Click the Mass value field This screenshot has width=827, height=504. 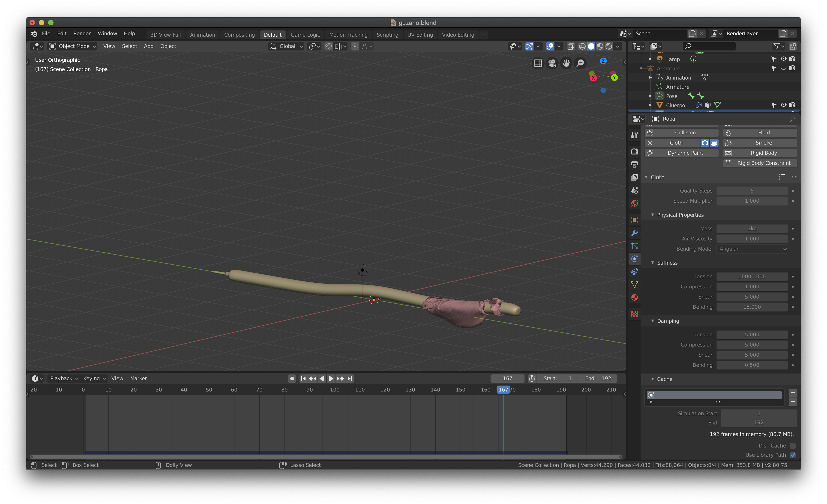[752, 229]
